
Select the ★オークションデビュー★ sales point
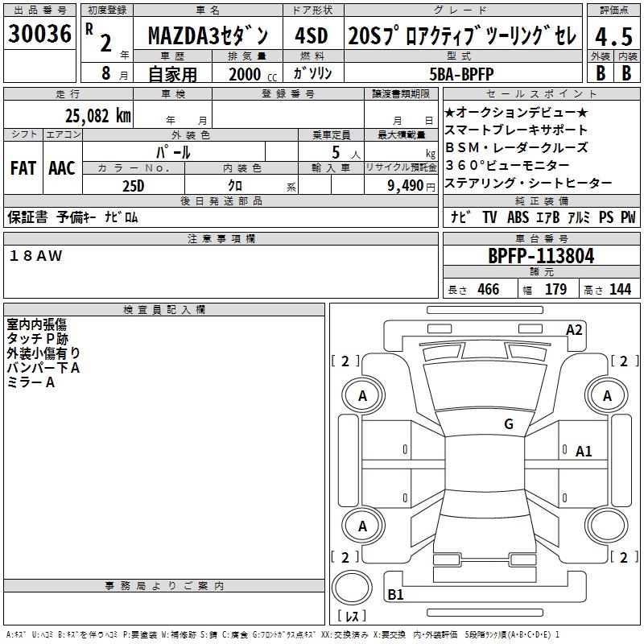pyautogui.click(x=516, y=113)
